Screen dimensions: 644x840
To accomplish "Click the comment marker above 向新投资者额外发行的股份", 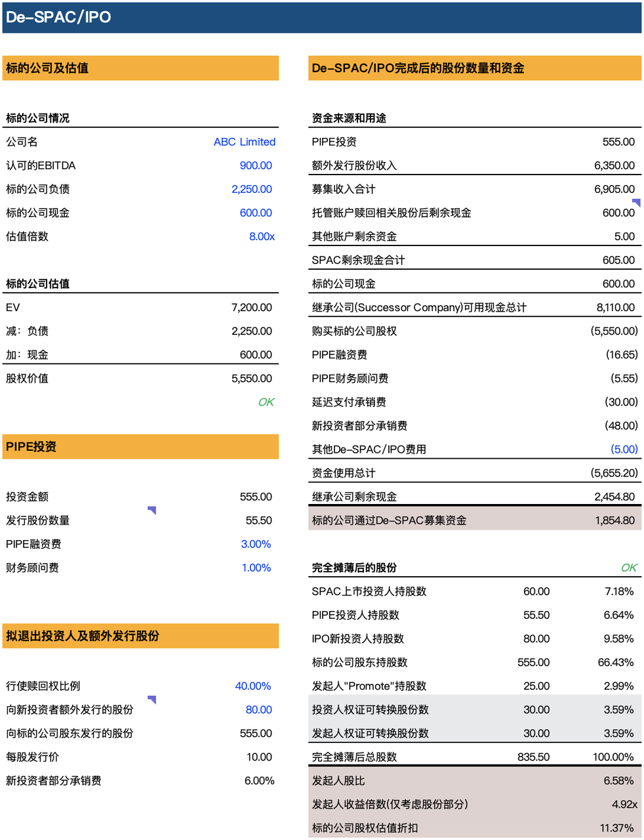I will tap(152, 700).
